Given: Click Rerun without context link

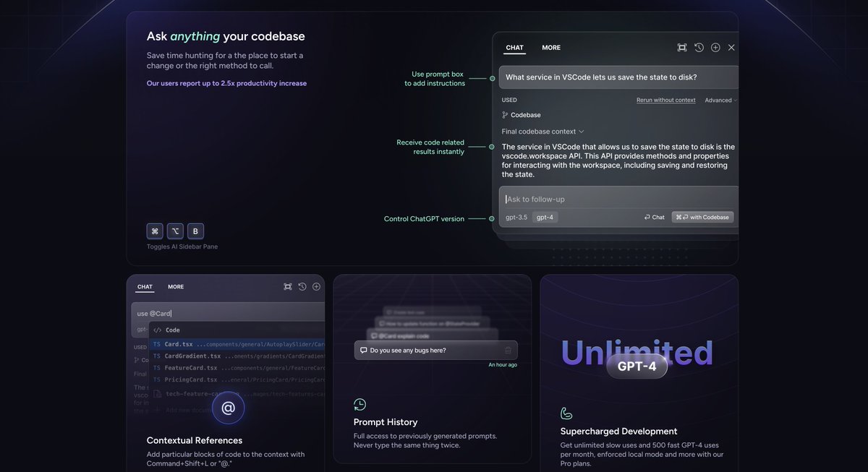Looking at the screenshot, I should click(666, 100).
